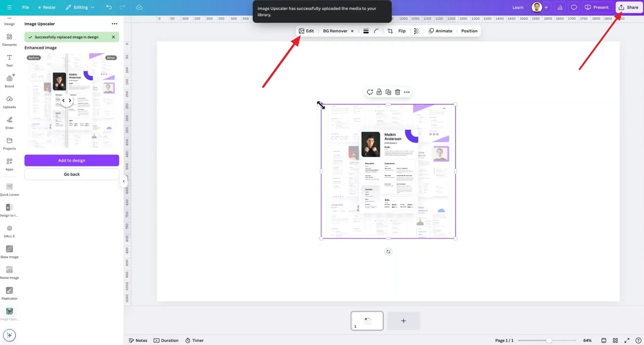Click the Crop icon in toolbar
This screenshot has width=644, height=345.
390,31
